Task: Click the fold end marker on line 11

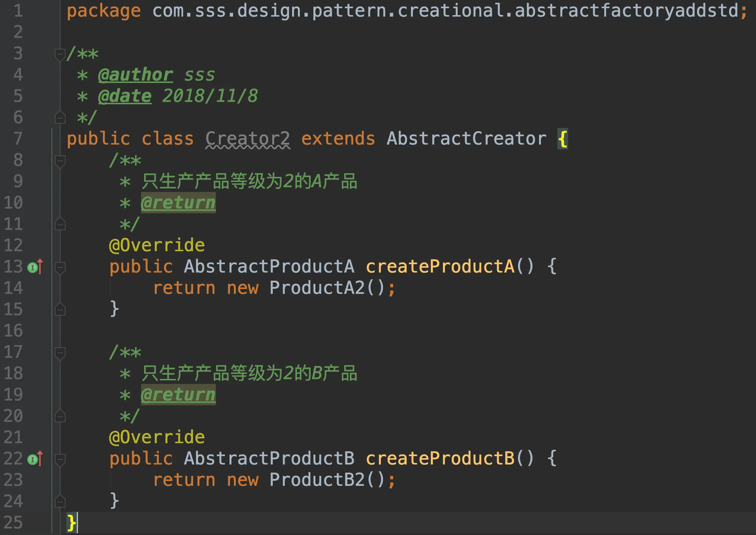Action: [x=60, y=224]
